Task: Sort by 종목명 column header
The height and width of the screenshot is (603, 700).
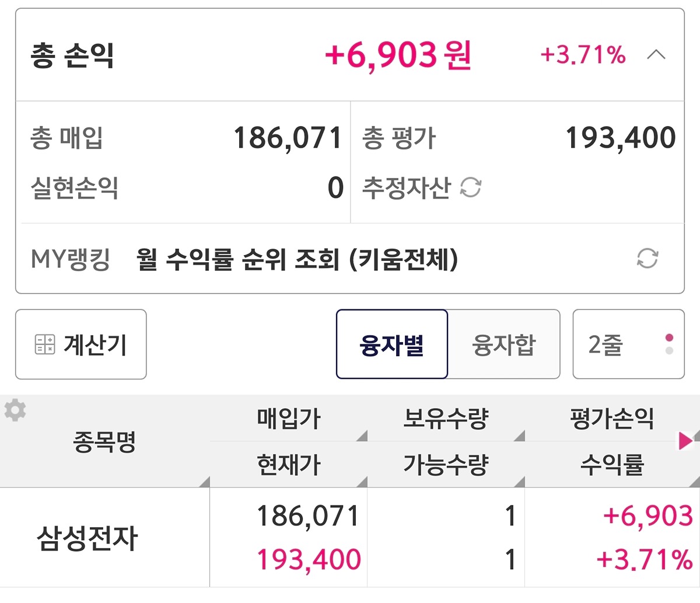Action: point(104,442)
